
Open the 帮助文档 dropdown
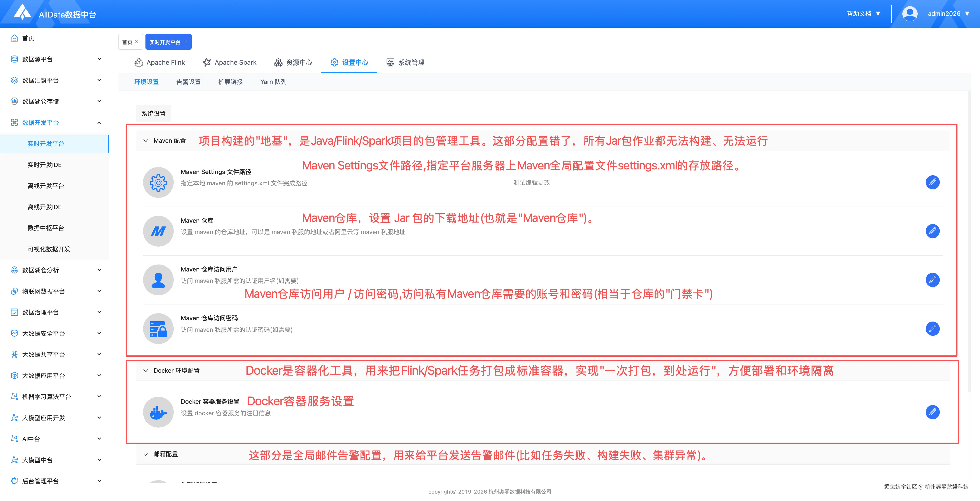click(x=864, y=14)
